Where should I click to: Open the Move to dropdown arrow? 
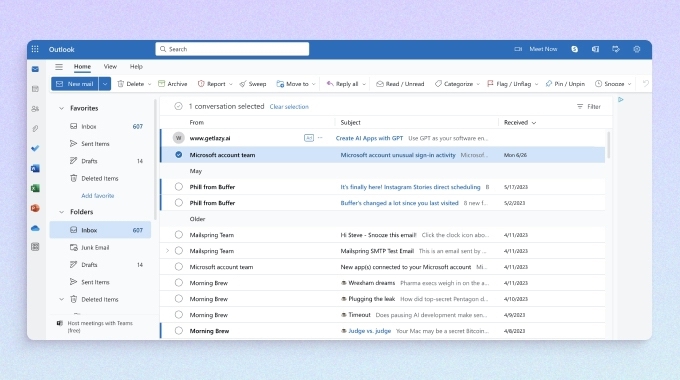pyautogui.click(x=314, y=84)
